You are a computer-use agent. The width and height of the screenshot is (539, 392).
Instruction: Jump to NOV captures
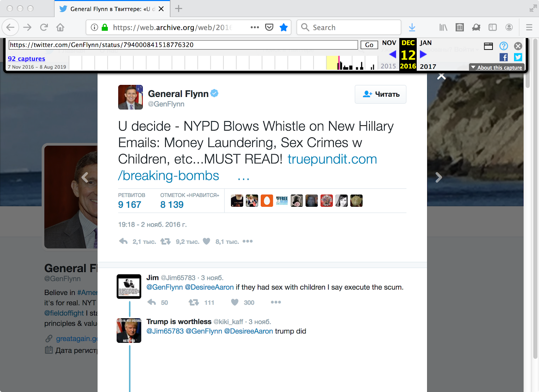tap(389, 43)
